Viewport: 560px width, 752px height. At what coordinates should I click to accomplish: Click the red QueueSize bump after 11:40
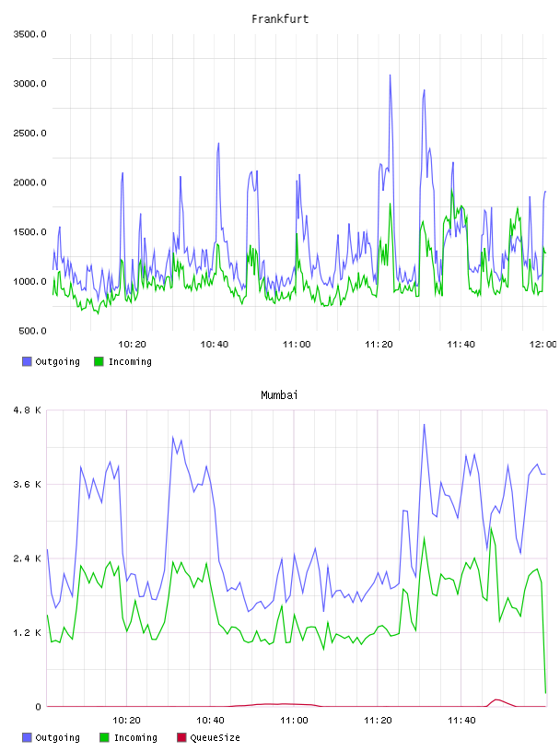496,700
